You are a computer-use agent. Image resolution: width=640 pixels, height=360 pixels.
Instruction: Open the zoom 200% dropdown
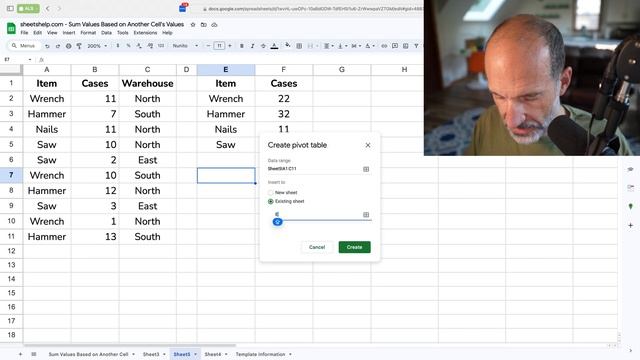click(x=97, y=46)
